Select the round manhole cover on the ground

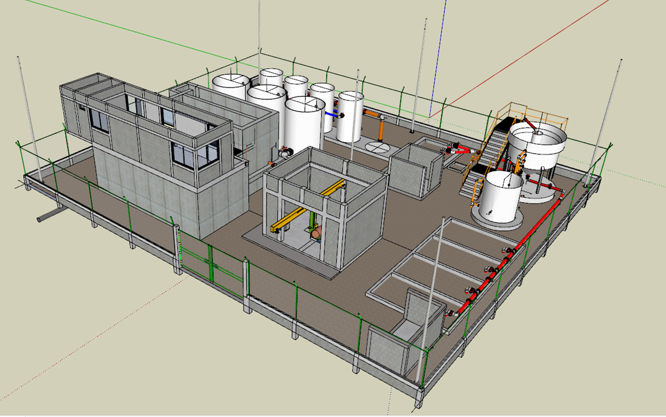(x=377, y=147)
